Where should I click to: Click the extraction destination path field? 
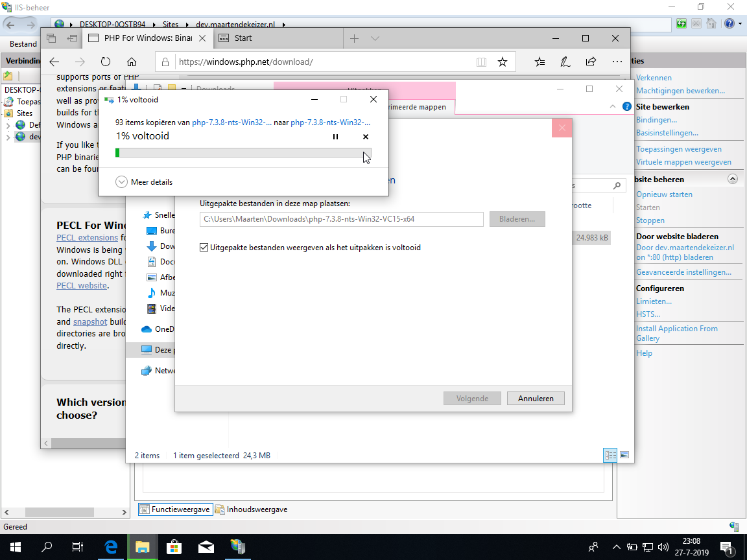point(342,219)
